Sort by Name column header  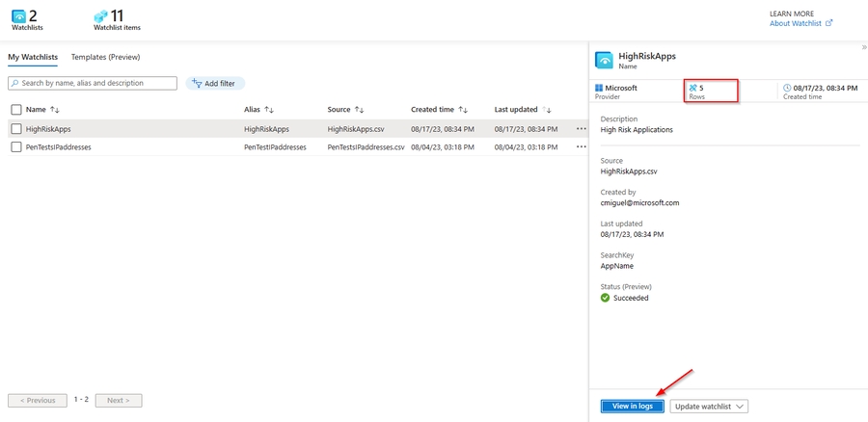(x=41, y=110)
